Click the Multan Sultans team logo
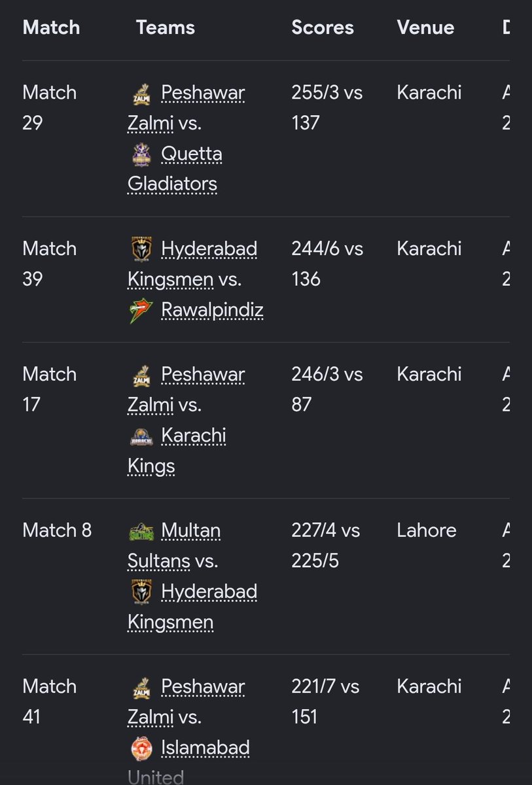 141,531
